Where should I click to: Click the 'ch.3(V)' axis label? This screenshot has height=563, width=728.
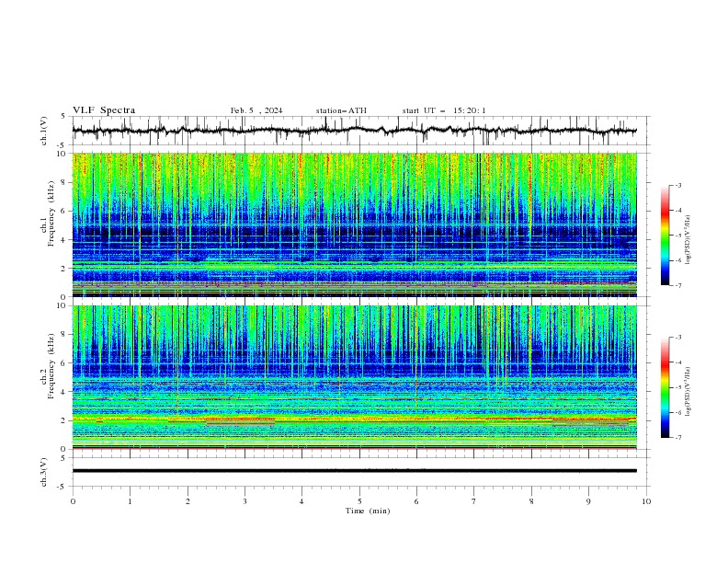click(x=44, y=472)
